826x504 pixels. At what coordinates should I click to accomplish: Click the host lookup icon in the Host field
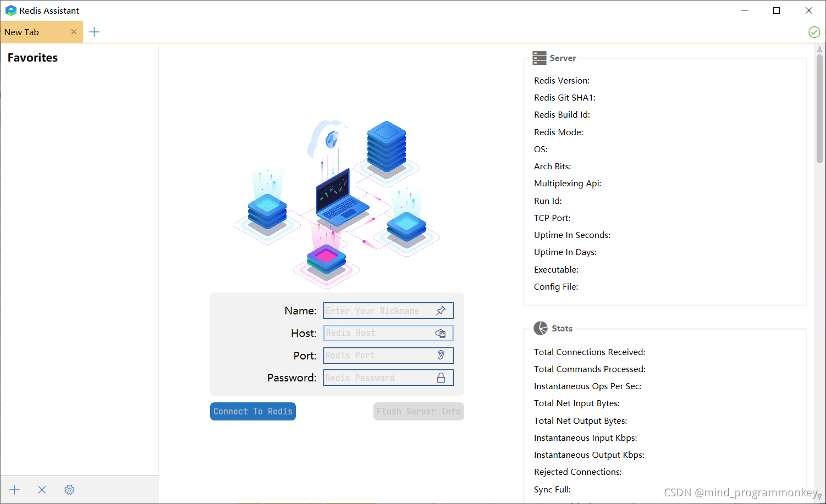tap(440, 334)
